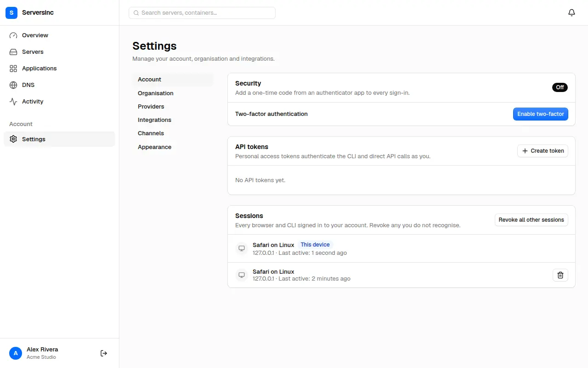
Task: Click the No API tokens yet message
Action: [260, 180]
